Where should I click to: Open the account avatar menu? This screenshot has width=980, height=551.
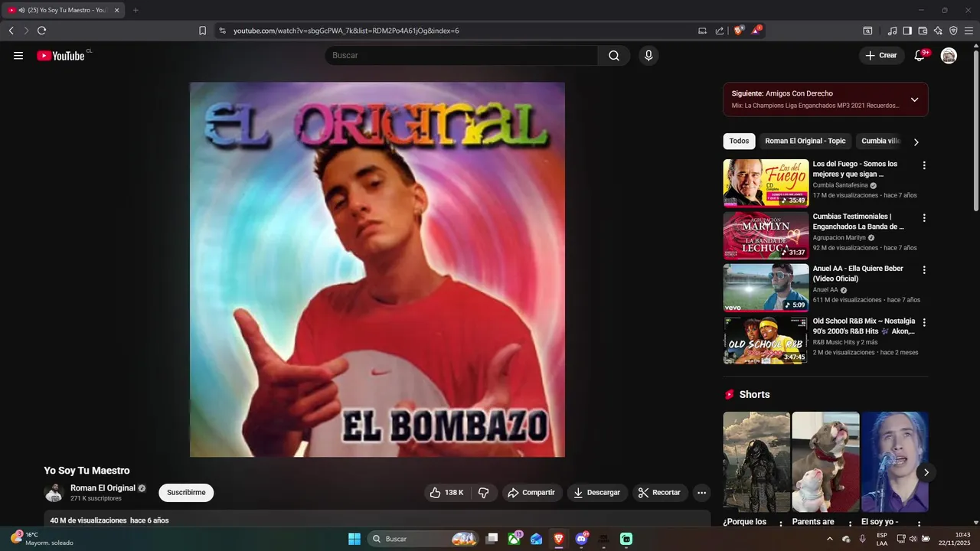949,56
